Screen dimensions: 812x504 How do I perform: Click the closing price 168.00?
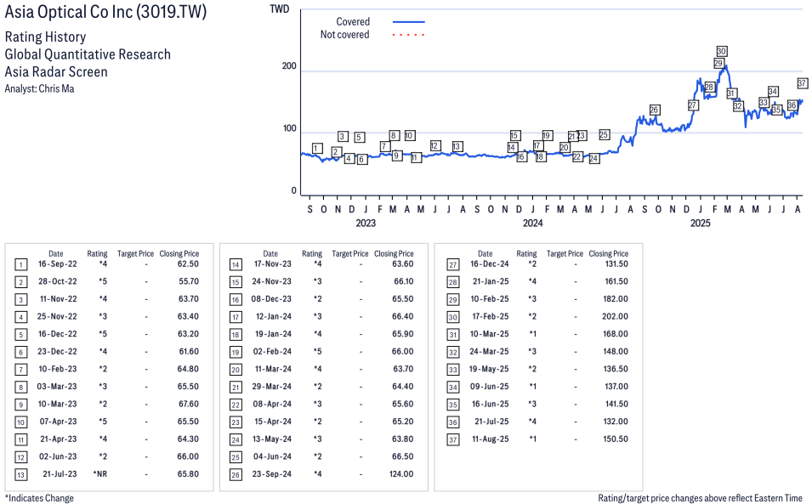616,334
